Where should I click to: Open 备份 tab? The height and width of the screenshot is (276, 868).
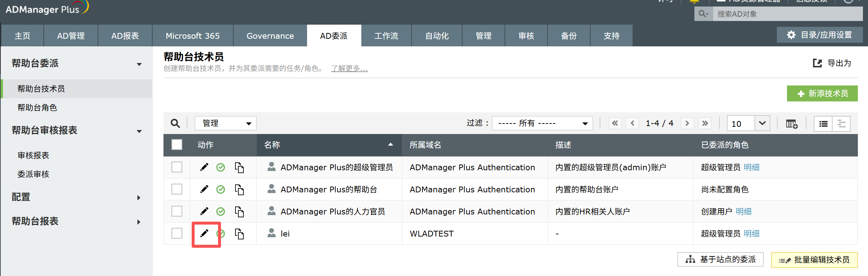[x=569, y=35]
